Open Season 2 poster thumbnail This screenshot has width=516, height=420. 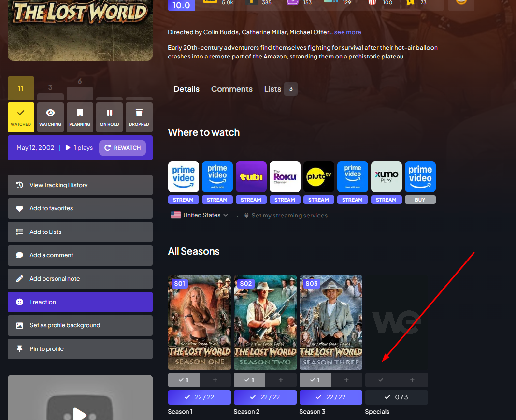point(265,322)
